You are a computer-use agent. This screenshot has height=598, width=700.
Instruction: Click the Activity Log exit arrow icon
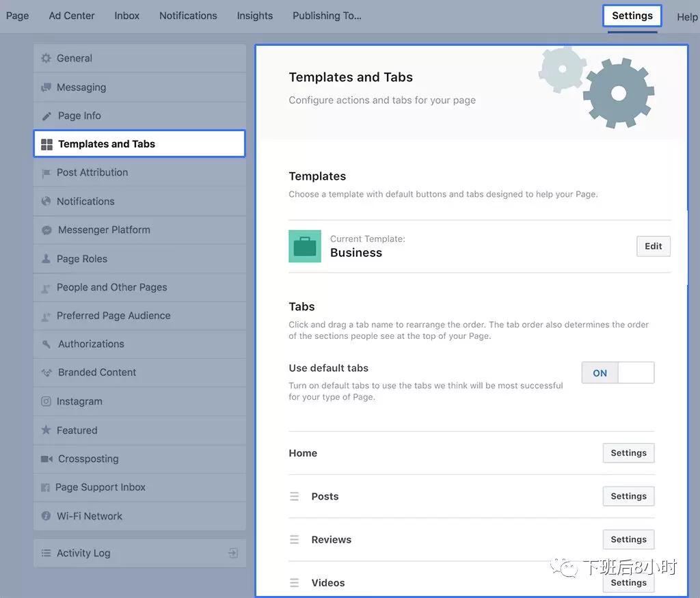pos(233,553)
